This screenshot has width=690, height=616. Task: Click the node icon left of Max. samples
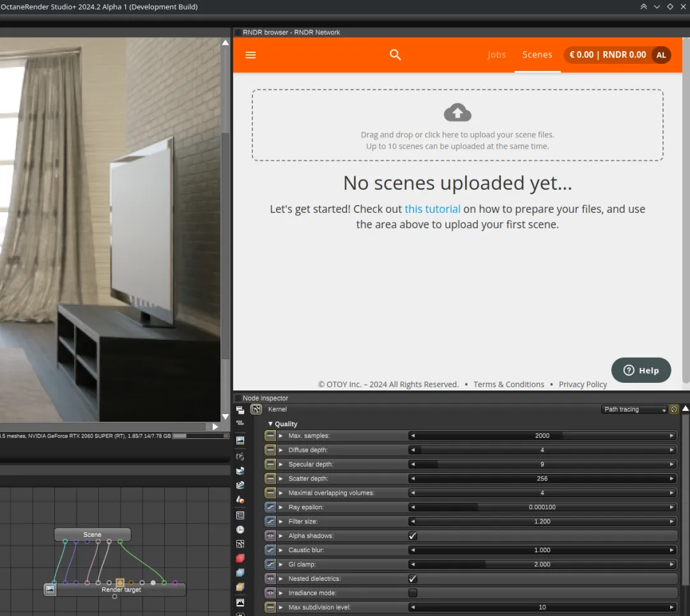point(270,436)
